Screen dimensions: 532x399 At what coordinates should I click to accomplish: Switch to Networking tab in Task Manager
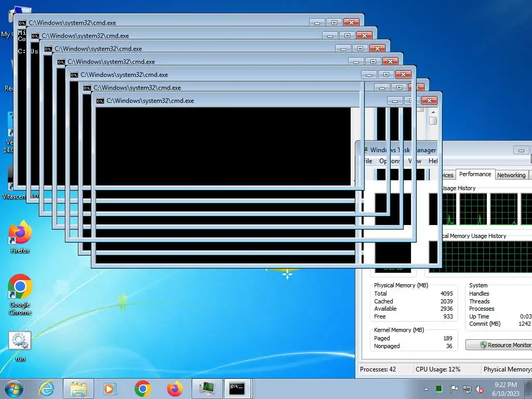[511, 175]
